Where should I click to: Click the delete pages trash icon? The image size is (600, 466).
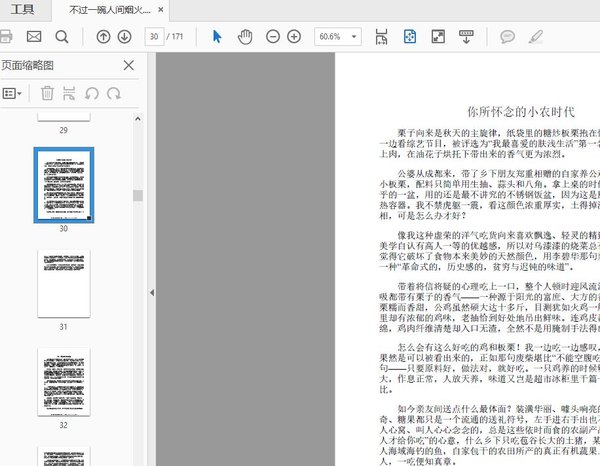[x=46, y=93]
